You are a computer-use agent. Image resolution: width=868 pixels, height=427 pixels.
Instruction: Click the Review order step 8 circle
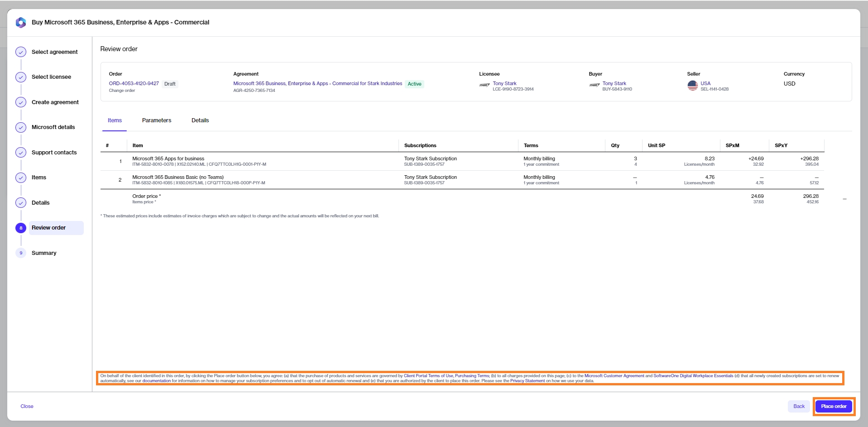(21, 228)
